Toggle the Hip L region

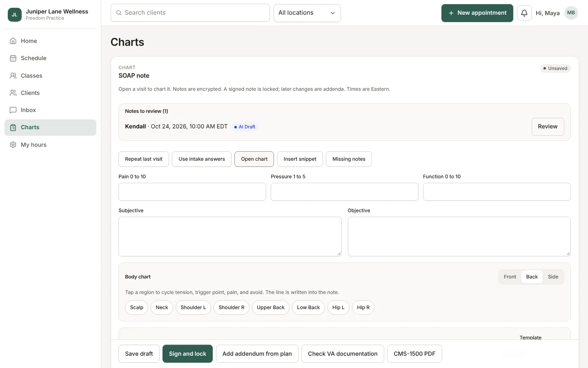pos(339,307)
